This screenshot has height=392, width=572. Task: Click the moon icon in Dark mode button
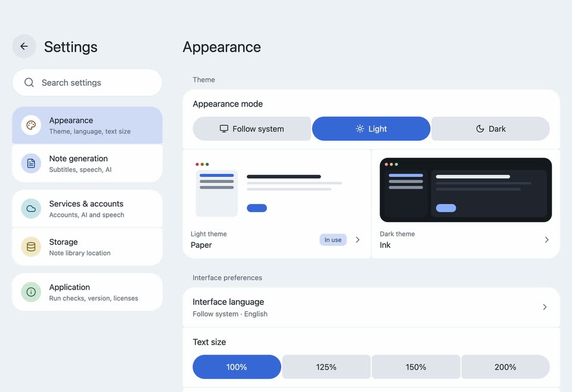tap(480, 129)
